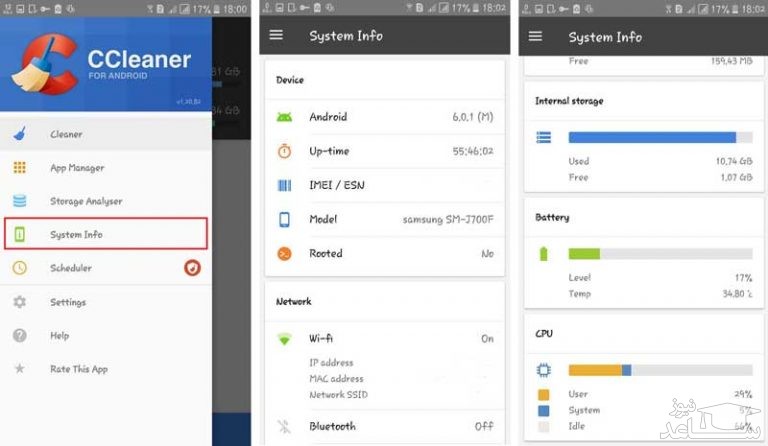Screen dimensions: 768x446
Task: Tap the App Manager grid icon
Action: tap(19, 168)
